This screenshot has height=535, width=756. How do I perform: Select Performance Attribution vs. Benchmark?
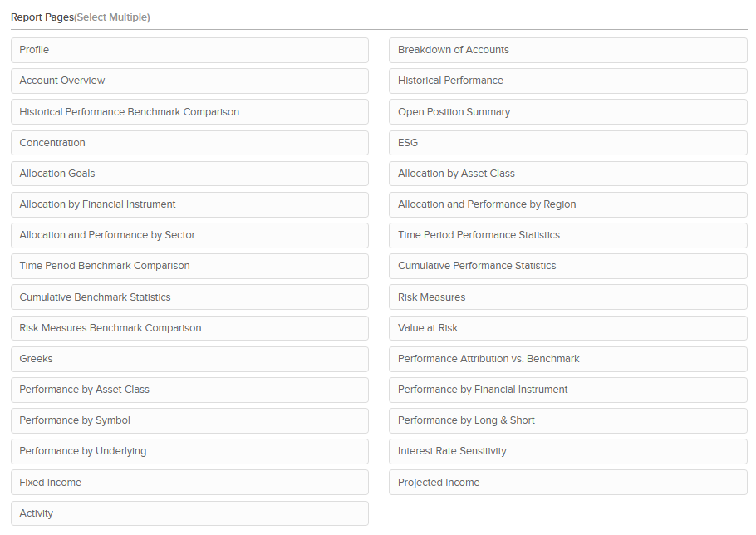[x=567, y=359]
